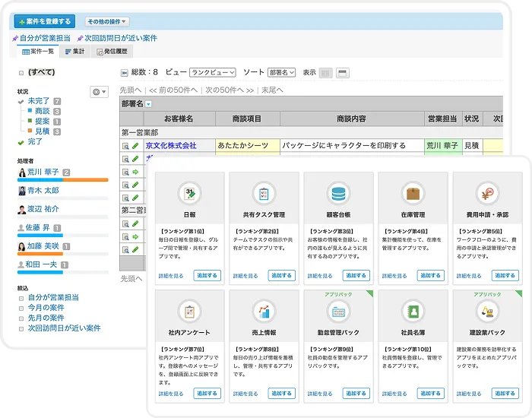Toggle the (すべて) checkbox
Image resolution: width=532 pixels, height=418 pixels.
point(21,73)
